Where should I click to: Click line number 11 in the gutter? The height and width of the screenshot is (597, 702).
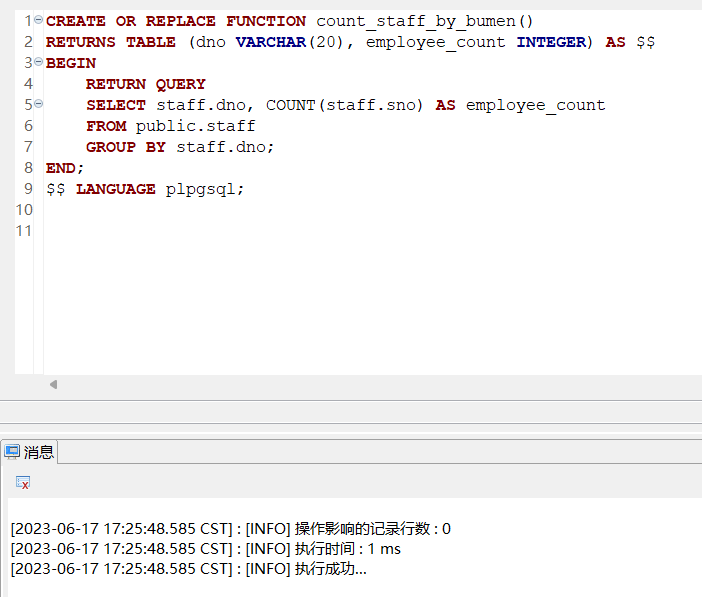(x=24, y=231)
